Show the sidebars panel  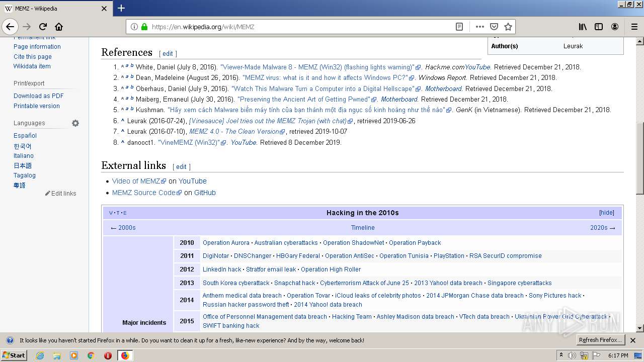pos(599,27)
